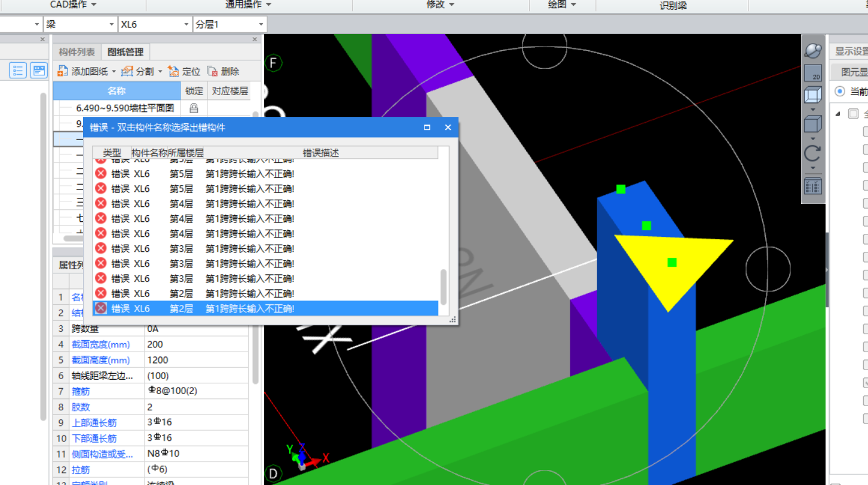Image resolution: width=868 pixels, height=485 pixels.
Task: Click the 定位 (locate) drawing icon
Action: point(174,71)
